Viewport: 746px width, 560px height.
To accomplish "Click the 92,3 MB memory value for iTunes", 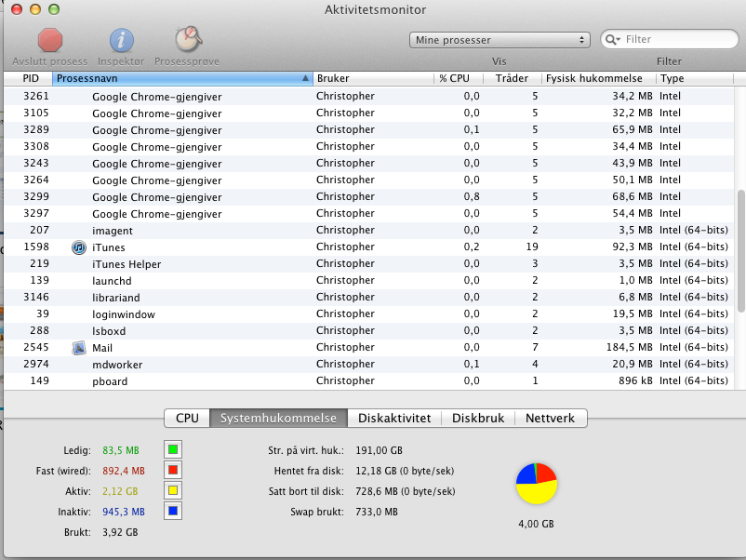I will click(633, 247).
